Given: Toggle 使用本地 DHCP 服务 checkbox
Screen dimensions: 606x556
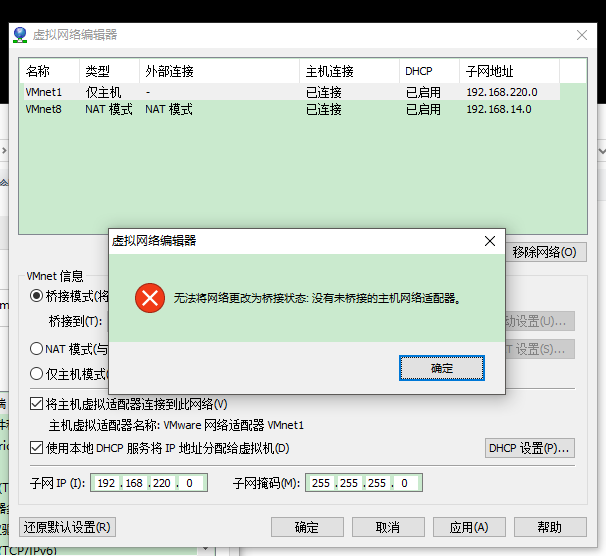Looking at the screenshot, I should pyautogui.click(x=36, y=448).
